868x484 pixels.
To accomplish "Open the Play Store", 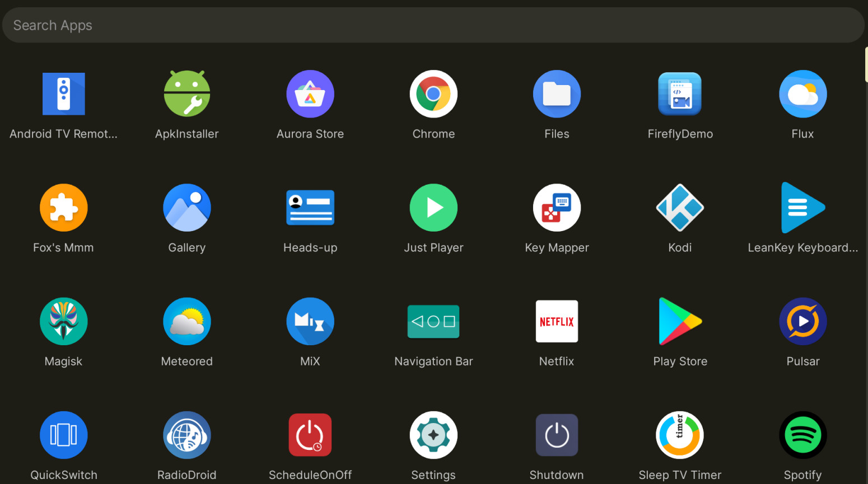I will 680,321.
